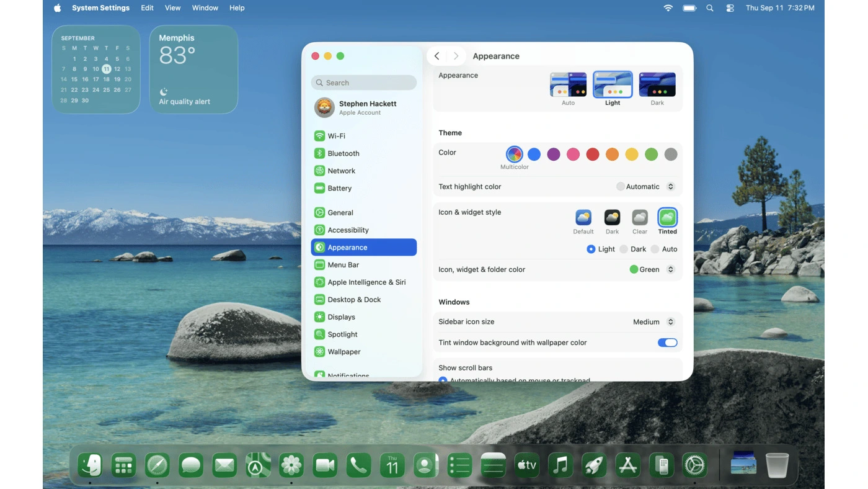Open Mail from the Dock
Viewport: 868px width, 489px height.
coord(224,465)
